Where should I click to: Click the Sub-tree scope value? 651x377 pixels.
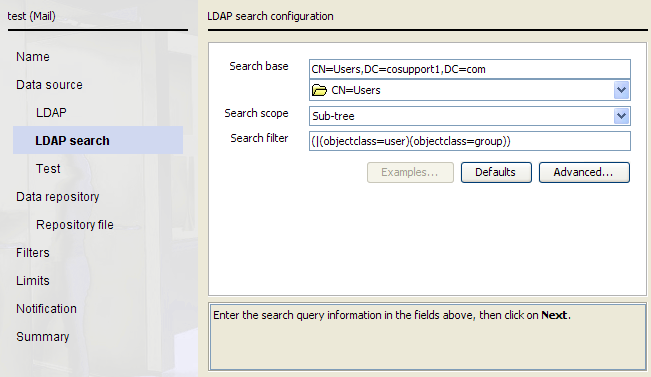[x=333, y=116]
